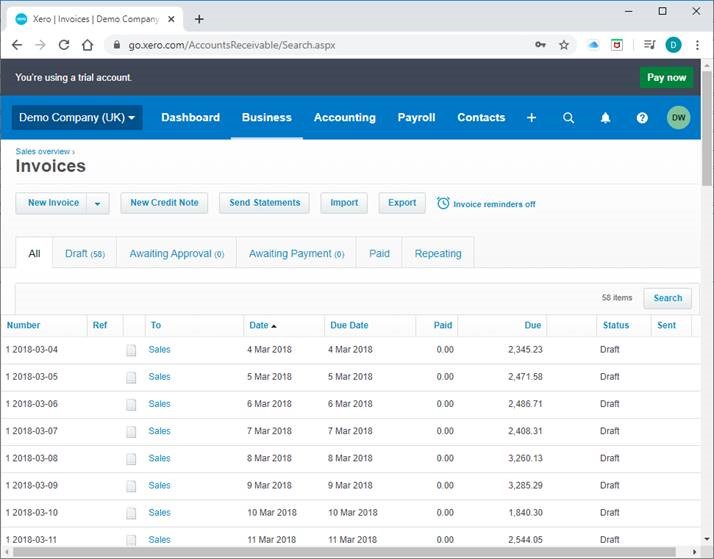Reload the page with refresh icon
Viewport: 714px width, 559px height.
point(64,45)
